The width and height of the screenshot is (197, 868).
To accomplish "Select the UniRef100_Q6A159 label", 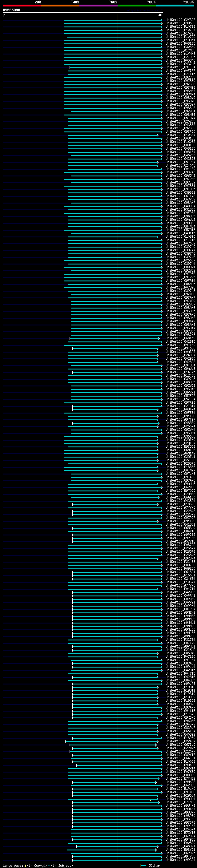I will (180, 338).
